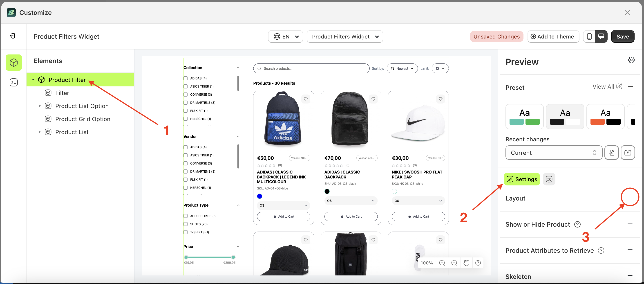The height and width of the screenshot is (284, 644).
Task: Switch to mobile device preview icon
Action: point(589,36)
